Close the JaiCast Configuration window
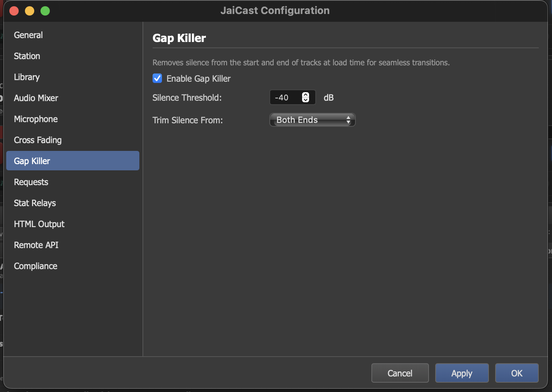The height and width of the screenshot is (392, 552). [14, 11]
